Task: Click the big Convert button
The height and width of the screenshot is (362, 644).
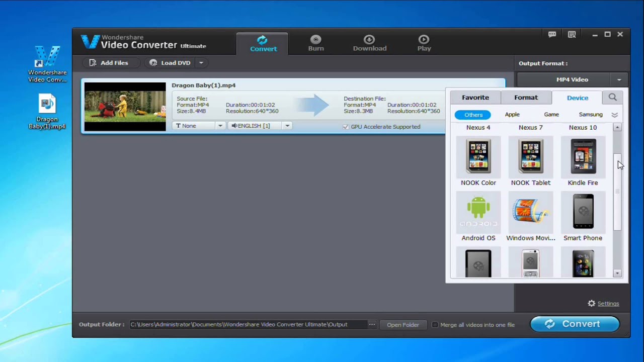Action: coord(575,324)
